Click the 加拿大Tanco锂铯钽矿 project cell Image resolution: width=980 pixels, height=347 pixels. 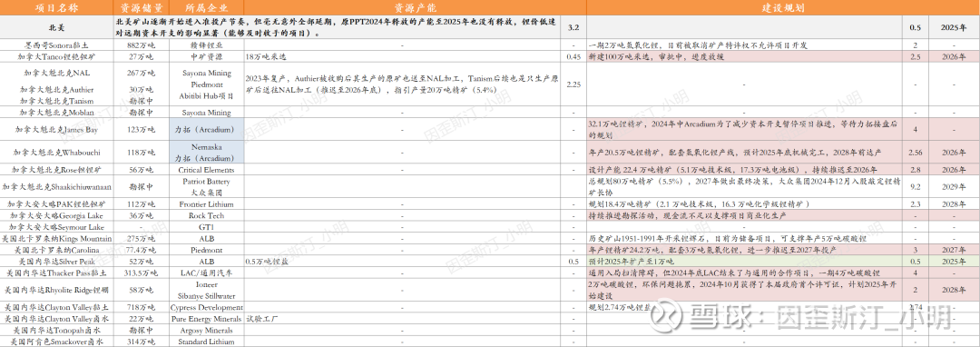coord(57,56)
